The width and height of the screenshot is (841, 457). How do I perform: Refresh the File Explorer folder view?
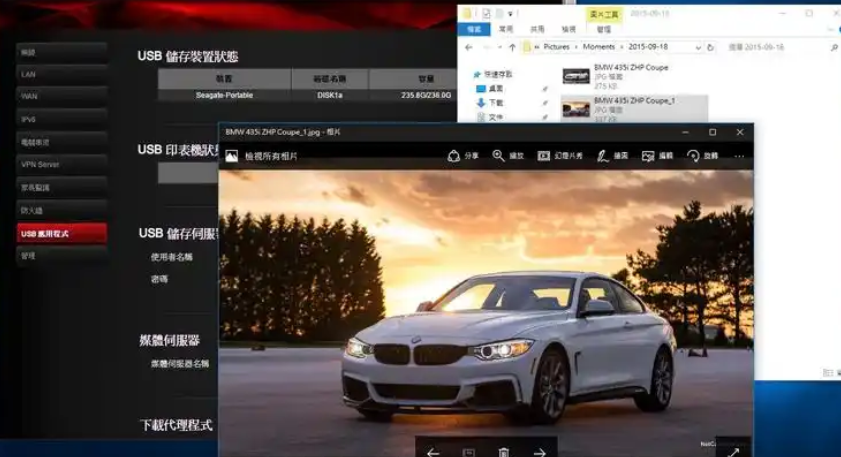711,47
